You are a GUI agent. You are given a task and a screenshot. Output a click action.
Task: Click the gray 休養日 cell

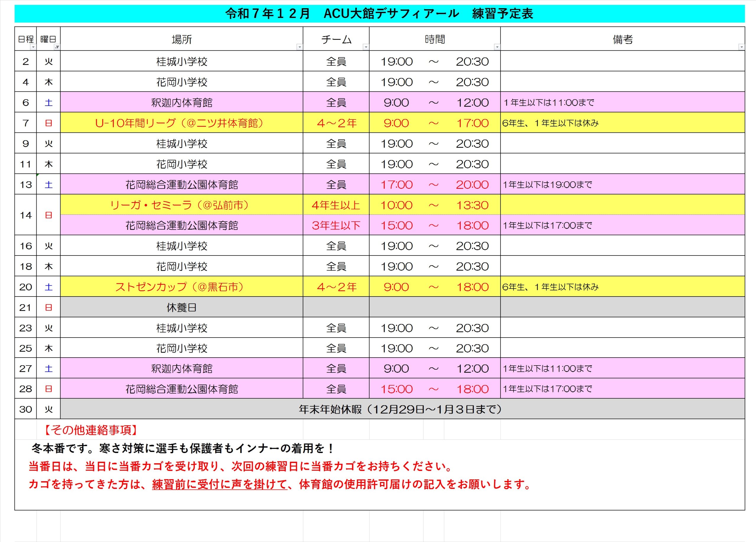click(x=181, y=307)
